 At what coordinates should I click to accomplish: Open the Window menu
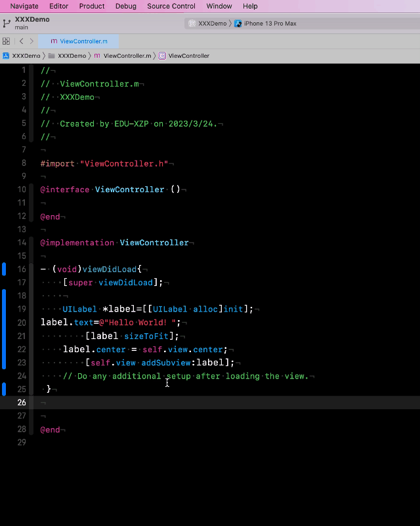219,6
